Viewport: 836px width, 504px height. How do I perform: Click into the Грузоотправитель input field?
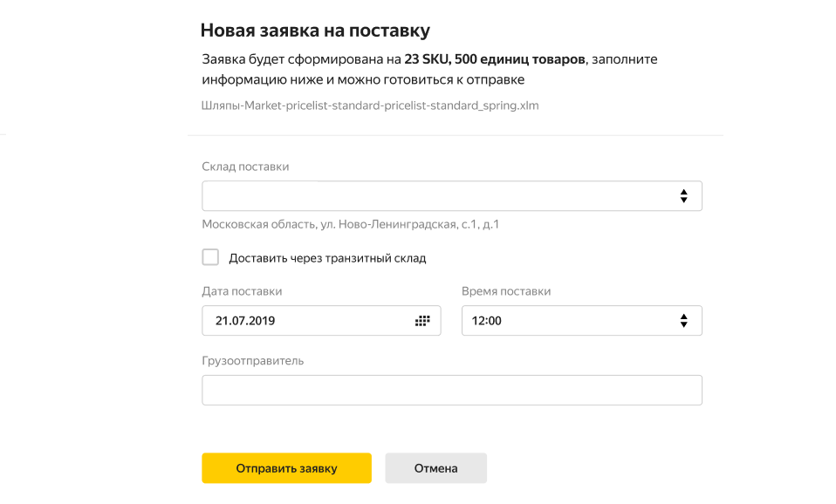451,390
